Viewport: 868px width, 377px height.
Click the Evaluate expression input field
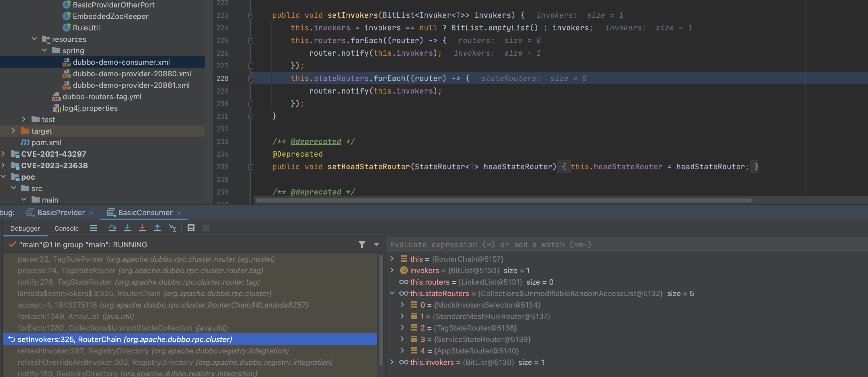click(x=627, y=245)
